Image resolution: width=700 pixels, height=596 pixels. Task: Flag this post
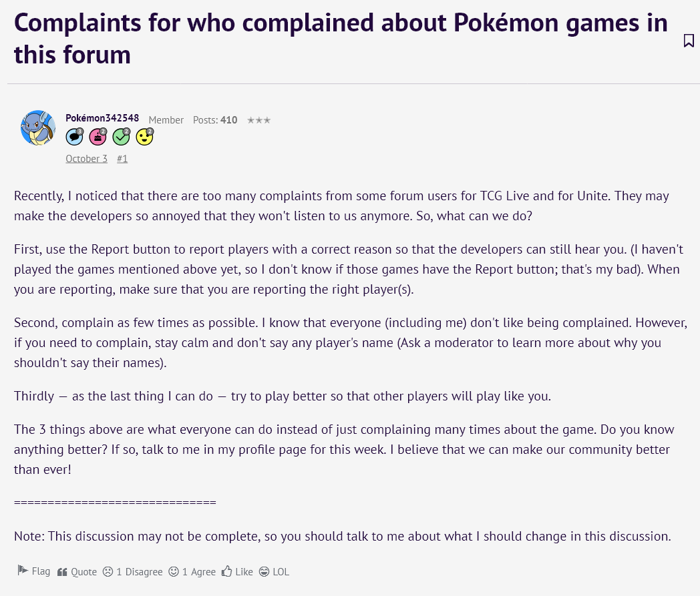pos(34,571)
